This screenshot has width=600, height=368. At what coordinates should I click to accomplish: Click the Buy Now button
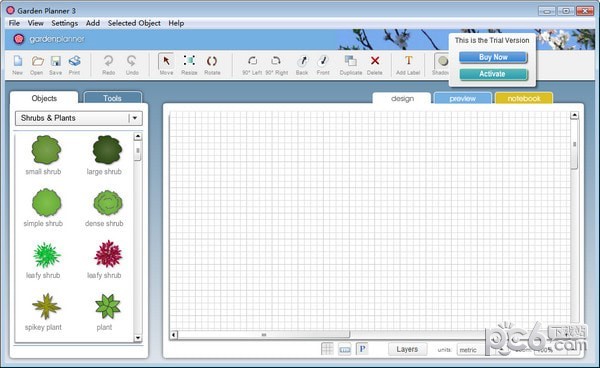coord(493,57)
